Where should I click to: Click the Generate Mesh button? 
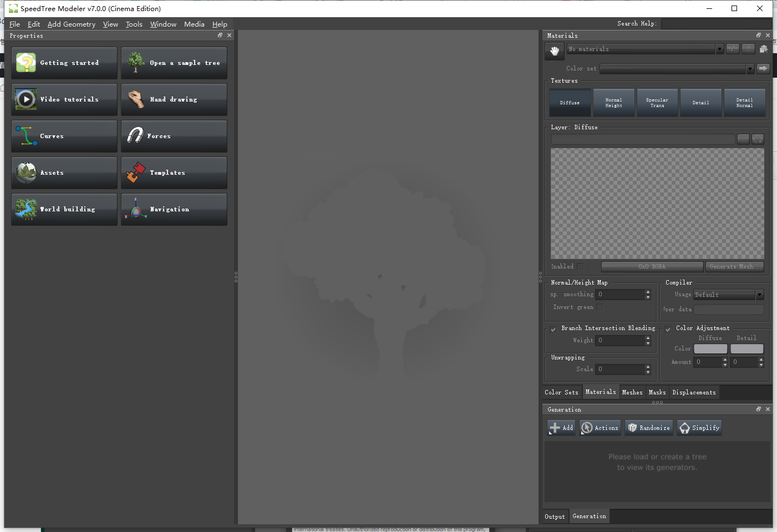(x=735, y=267)
